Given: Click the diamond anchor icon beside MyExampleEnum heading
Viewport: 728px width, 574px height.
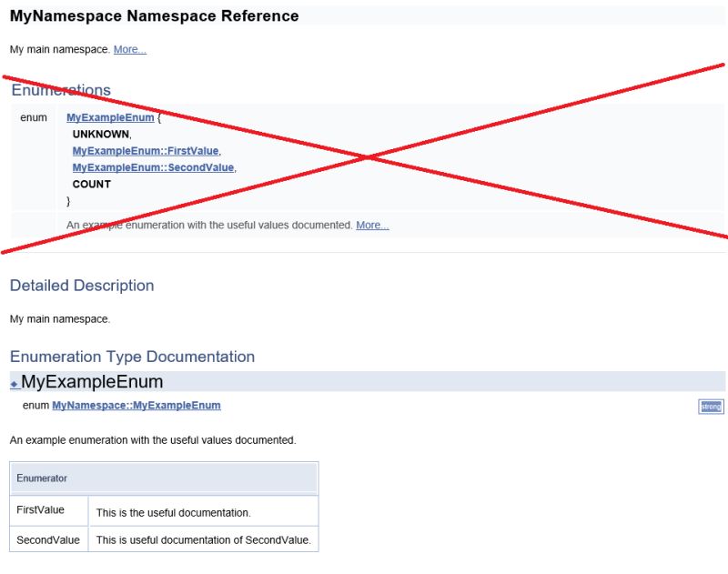Looking at the screenshot, I should pos(15,382).
